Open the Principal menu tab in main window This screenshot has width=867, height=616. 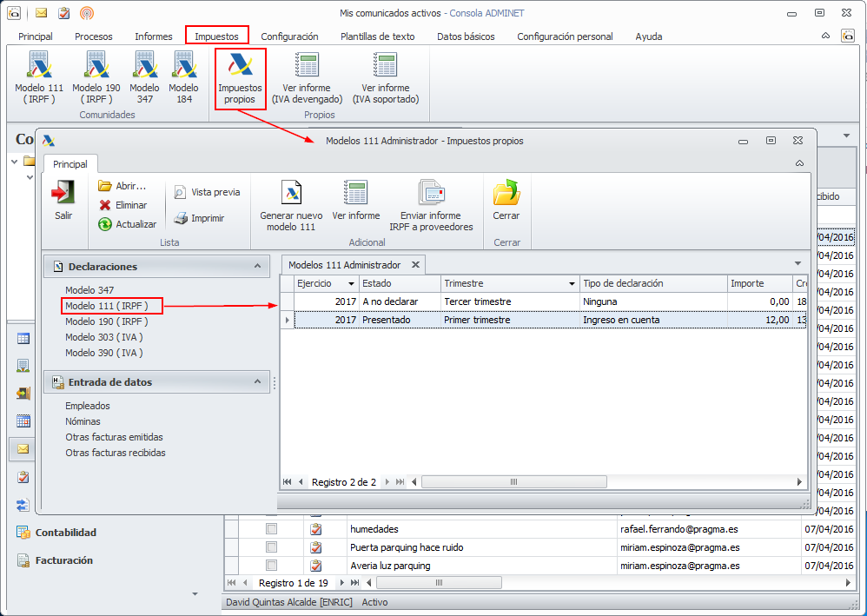[36, 36]
